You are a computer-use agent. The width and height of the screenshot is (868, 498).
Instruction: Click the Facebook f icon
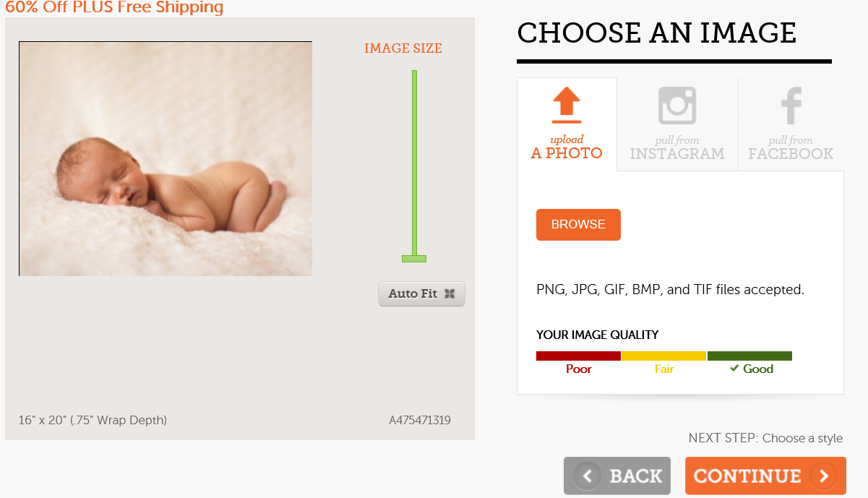click(x=791, y=106)
